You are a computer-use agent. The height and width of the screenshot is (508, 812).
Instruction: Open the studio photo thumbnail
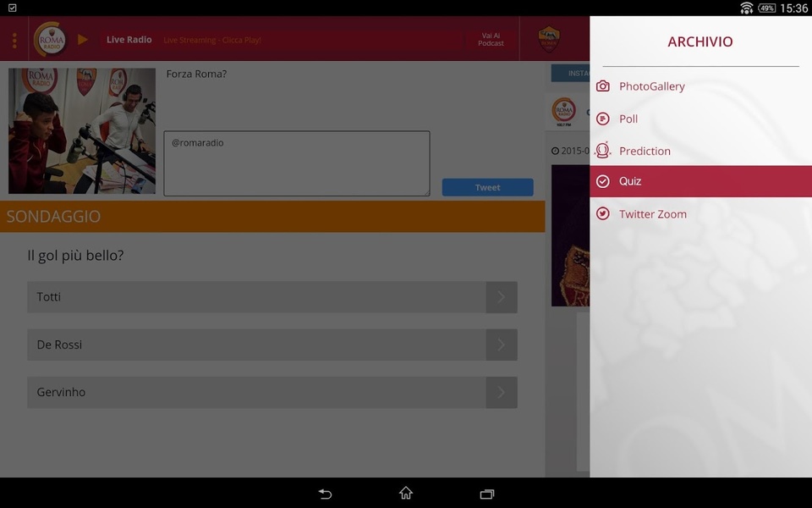point(82,130)
